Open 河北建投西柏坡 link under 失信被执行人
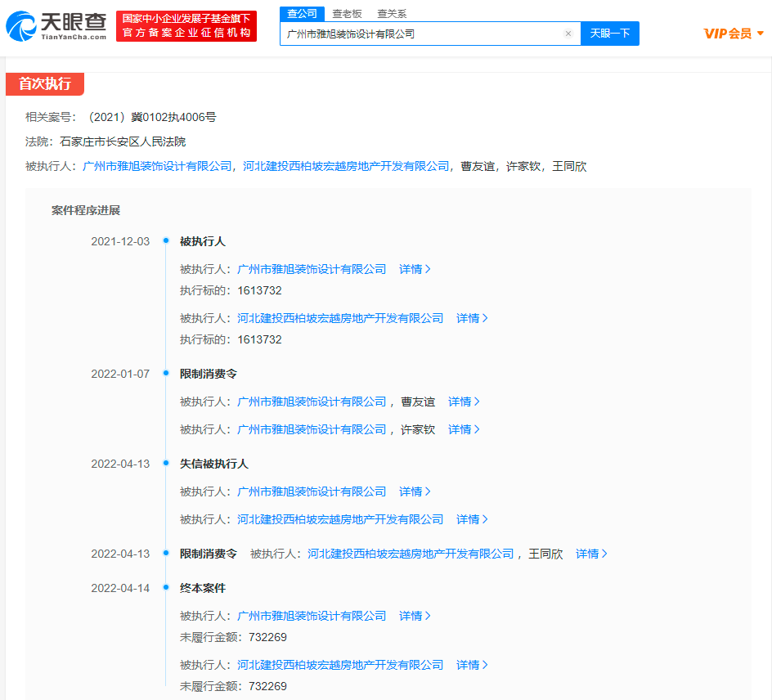Image resolution: width=772 pixels, height=700 pixels. click(340, 519)
